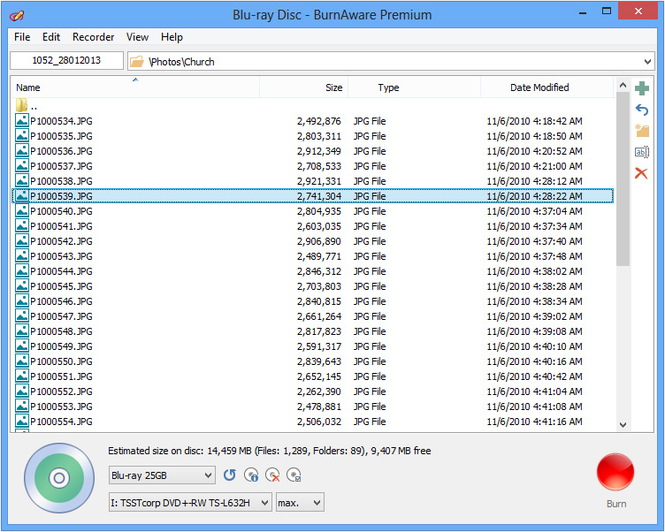Click the red X Remove icon

pyautogui.click(x=641, y=173)
